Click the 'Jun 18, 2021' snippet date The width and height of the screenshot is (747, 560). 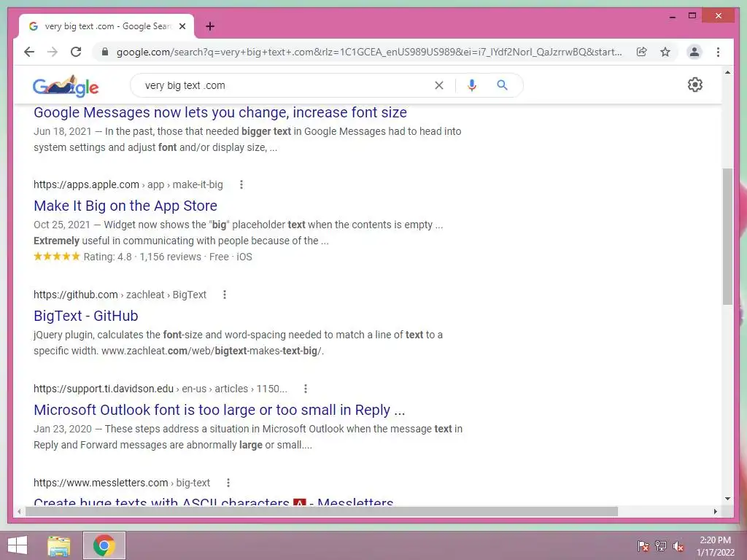click(x=63, y=131)
